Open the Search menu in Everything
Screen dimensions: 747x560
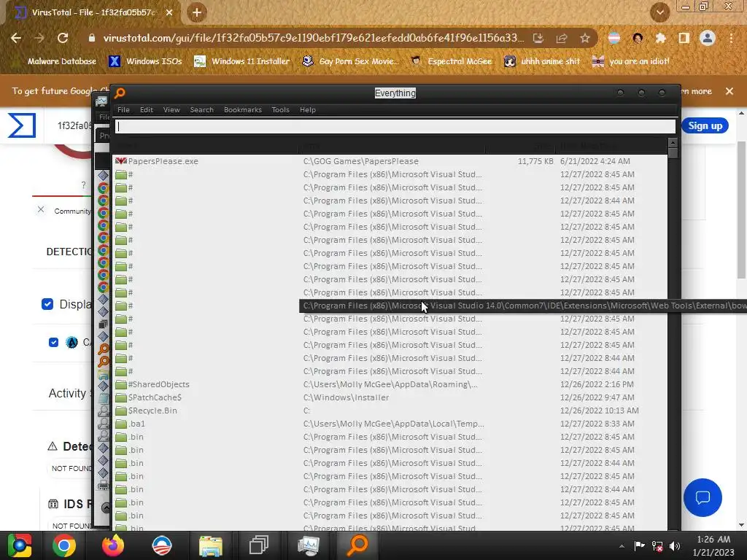[201, 109]
